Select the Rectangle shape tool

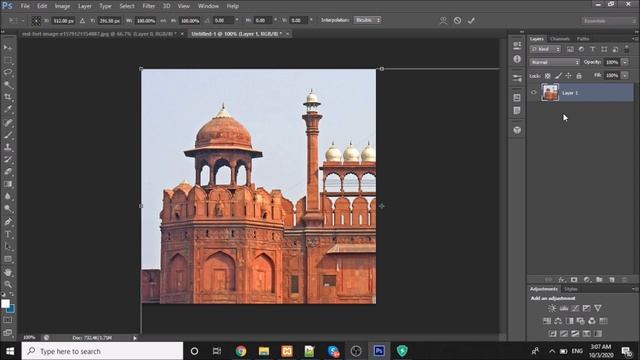click(8, 259)
